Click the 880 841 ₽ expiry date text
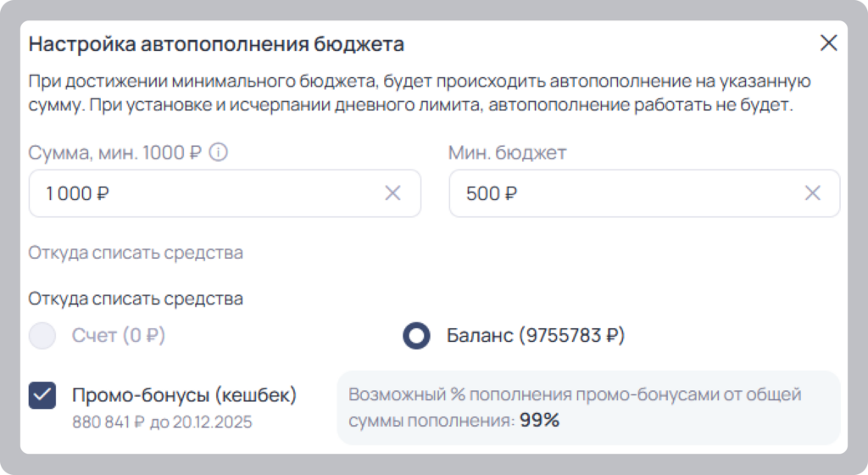Screen dimensions: 868x475 [x=162, y=422]
